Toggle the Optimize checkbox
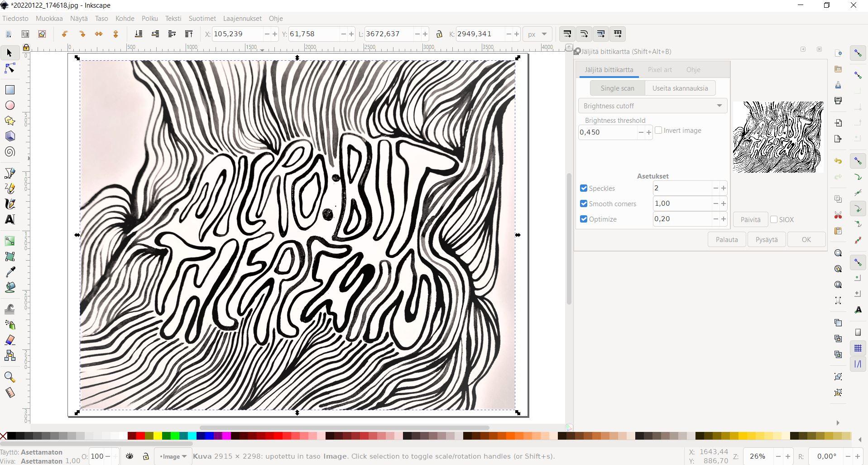The width and height of the screenshot is (868, 465). (x=584, y=219)
